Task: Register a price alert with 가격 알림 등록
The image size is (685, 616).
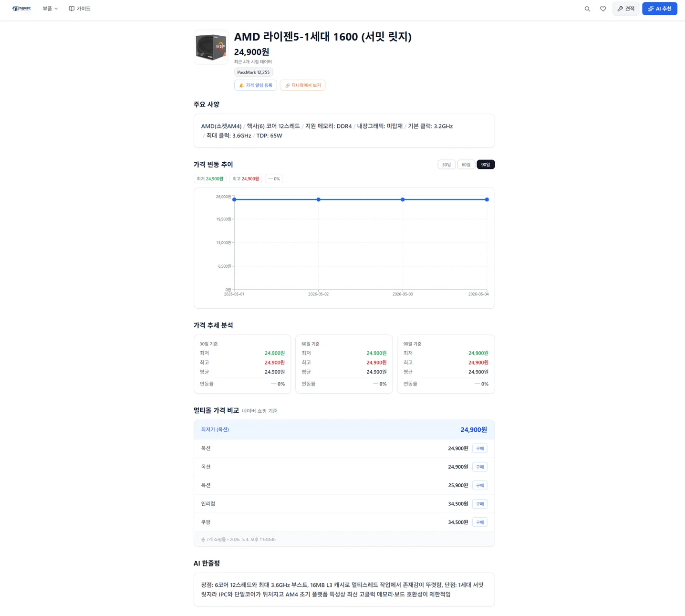Action: click(x=256, y=85)
